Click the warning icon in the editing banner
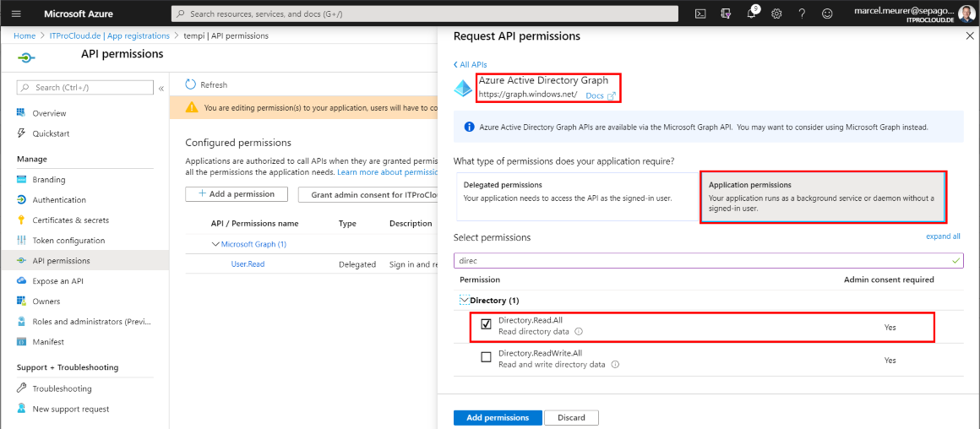 pos(192,108)
